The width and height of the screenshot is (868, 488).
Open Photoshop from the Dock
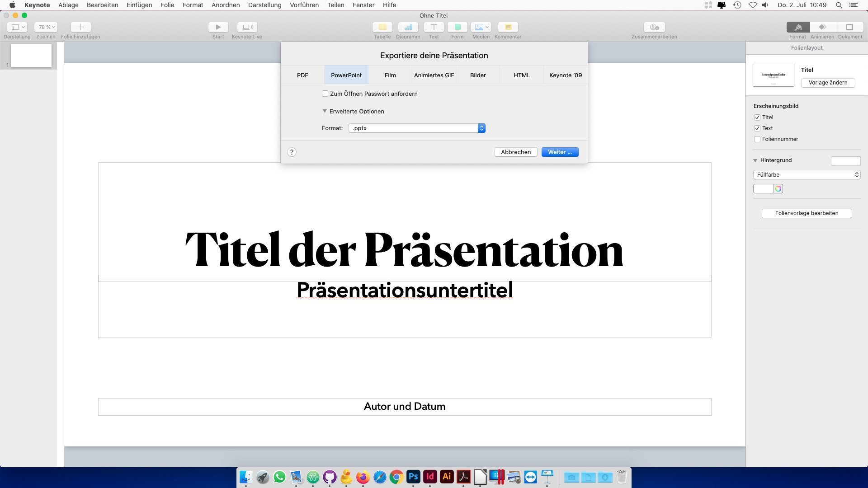tap(413, 477)
